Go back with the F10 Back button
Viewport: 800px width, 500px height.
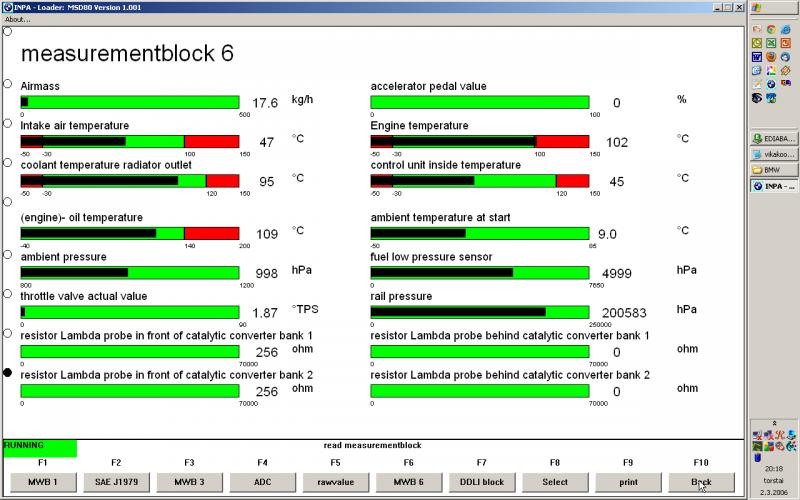[x=701, y=482]
